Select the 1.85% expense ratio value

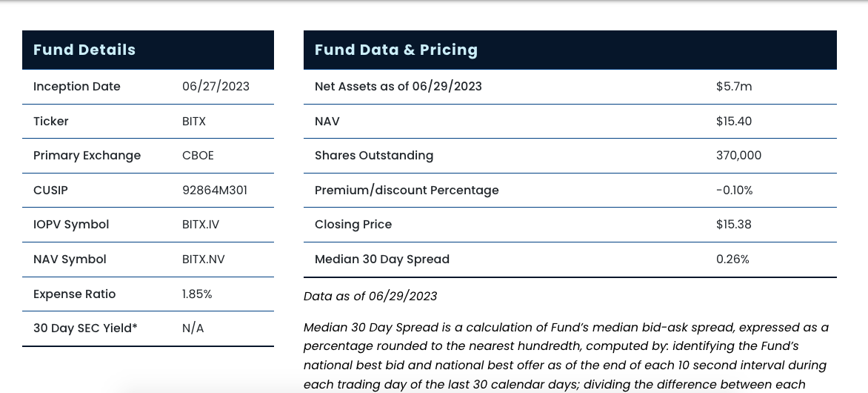(197, 294)
